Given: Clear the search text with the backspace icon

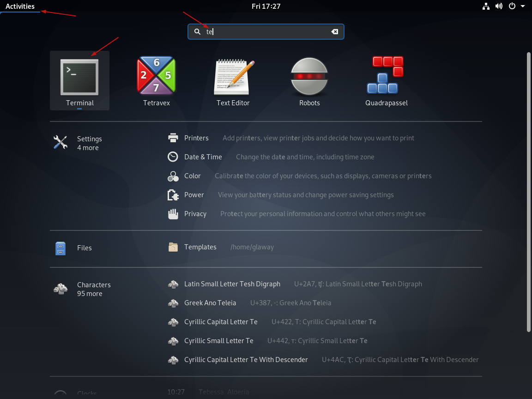Looking at the screenshot, I should click(x=334, y=31).
